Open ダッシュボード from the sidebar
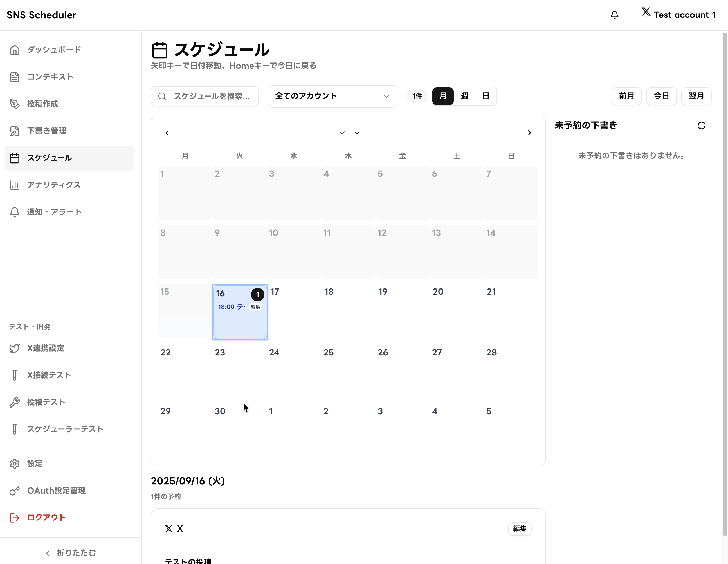Screen dimensions: 728x564 pos(54,50)
